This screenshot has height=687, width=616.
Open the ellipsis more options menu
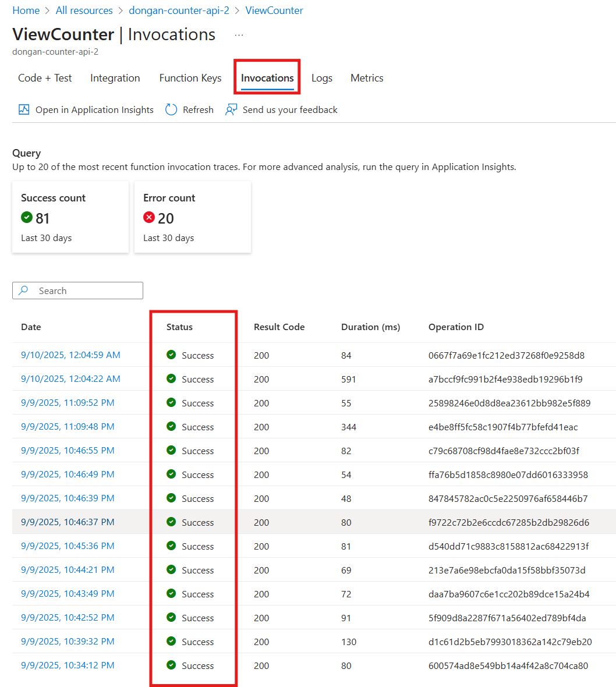[239, 35]
